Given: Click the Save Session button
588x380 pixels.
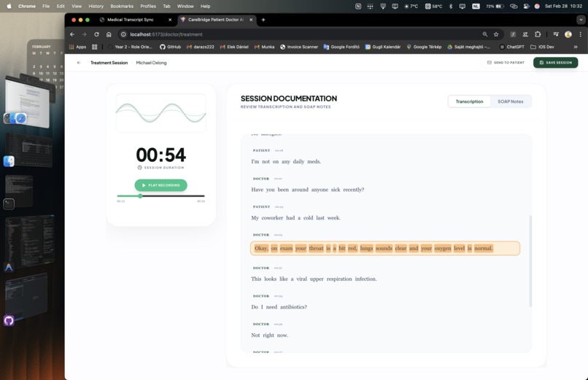Looking at the screenshot, I should click(555, 63).
